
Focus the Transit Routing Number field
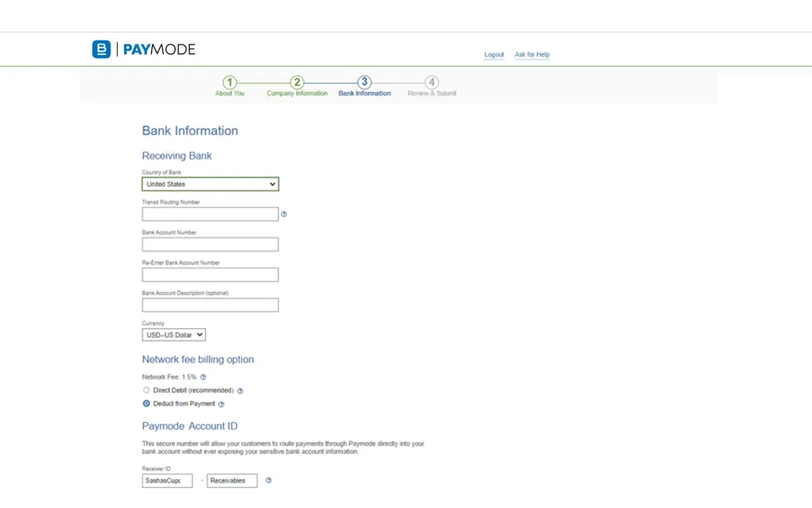point(210,214)
